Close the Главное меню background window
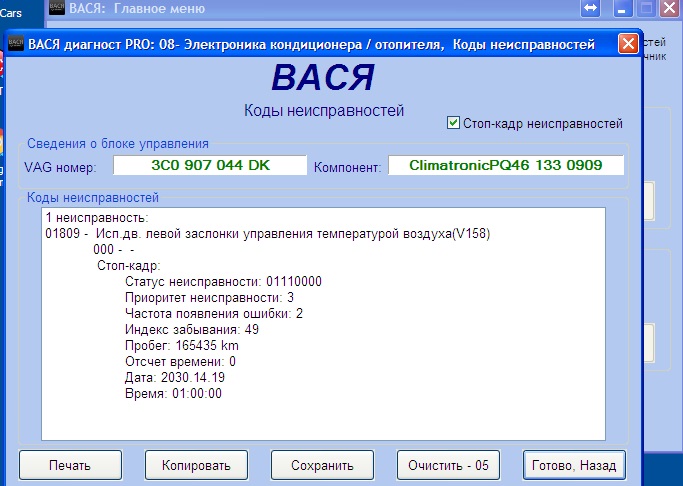The image size is (683, 486). pyautogui.click(x=670, y=8)
